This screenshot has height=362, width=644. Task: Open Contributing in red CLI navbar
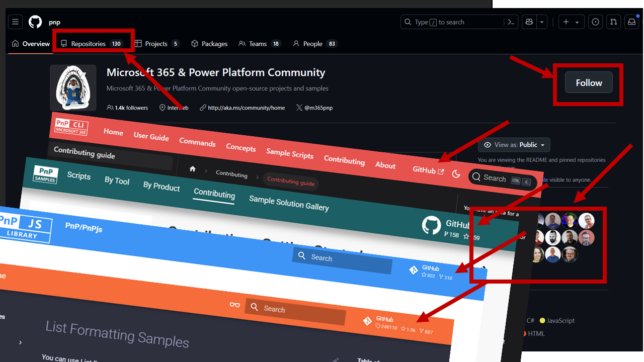pos(344,160)
